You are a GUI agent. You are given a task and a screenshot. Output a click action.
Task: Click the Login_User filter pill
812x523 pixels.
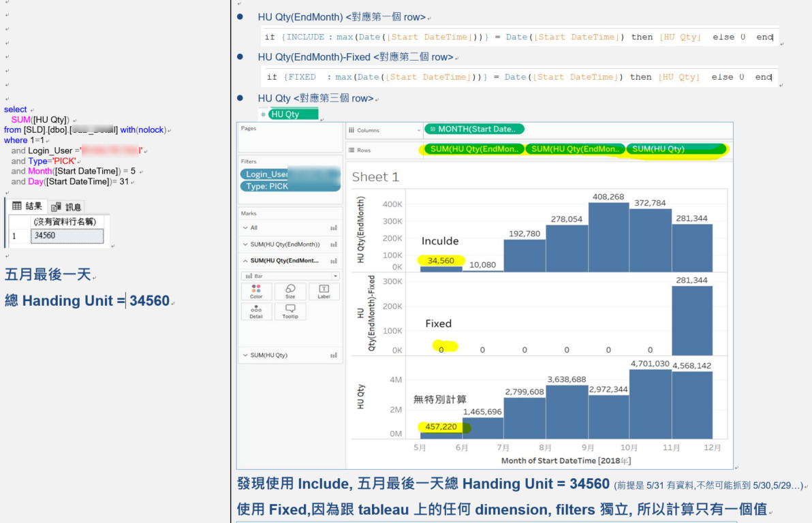(290, 174)
